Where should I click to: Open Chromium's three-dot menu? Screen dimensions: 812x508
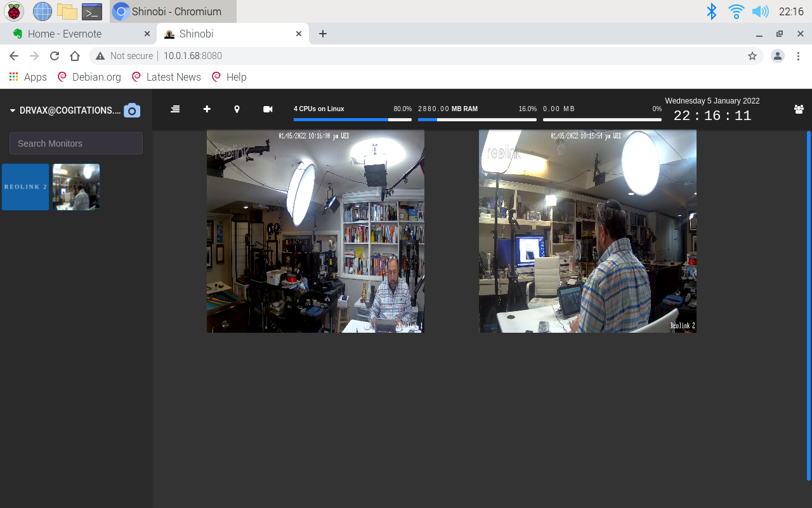[x=798, y=56]
